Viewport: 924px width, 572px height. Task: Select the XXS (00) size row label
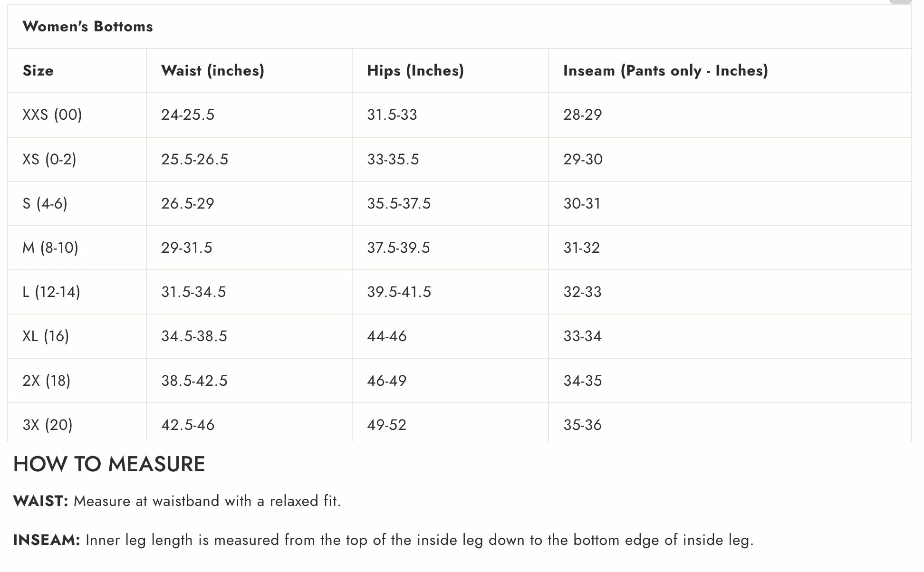(x=52, y=115)
